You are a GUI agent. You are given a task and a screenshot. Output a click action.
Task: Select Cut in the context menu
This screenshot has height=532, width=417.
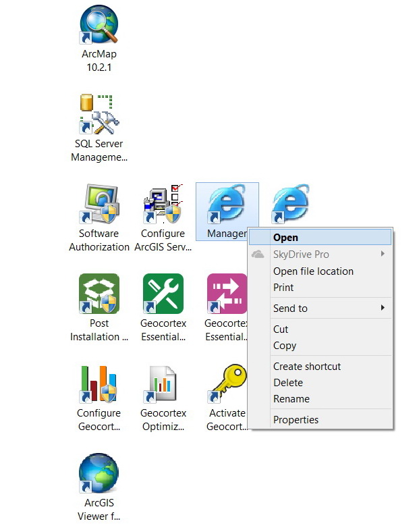tap(320, 329)
